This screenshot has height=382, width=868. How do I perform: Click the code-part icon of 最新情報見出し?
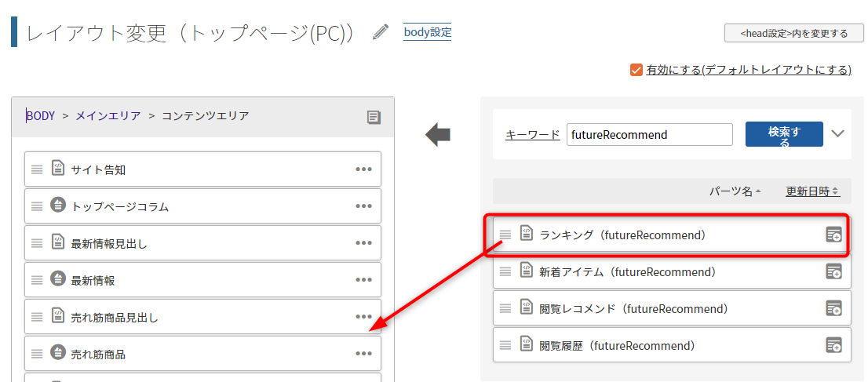pos(58,242)
